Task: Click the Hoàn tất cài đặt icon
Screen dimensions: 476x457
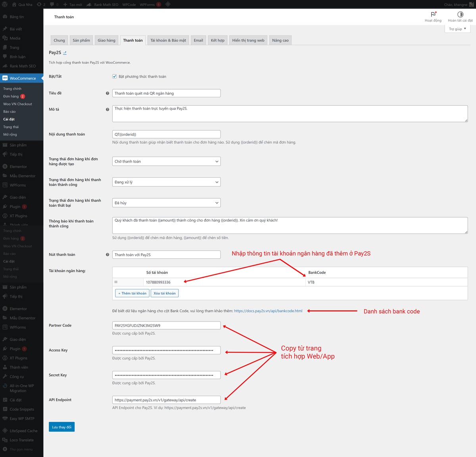Action: click(x=460, y=17)
